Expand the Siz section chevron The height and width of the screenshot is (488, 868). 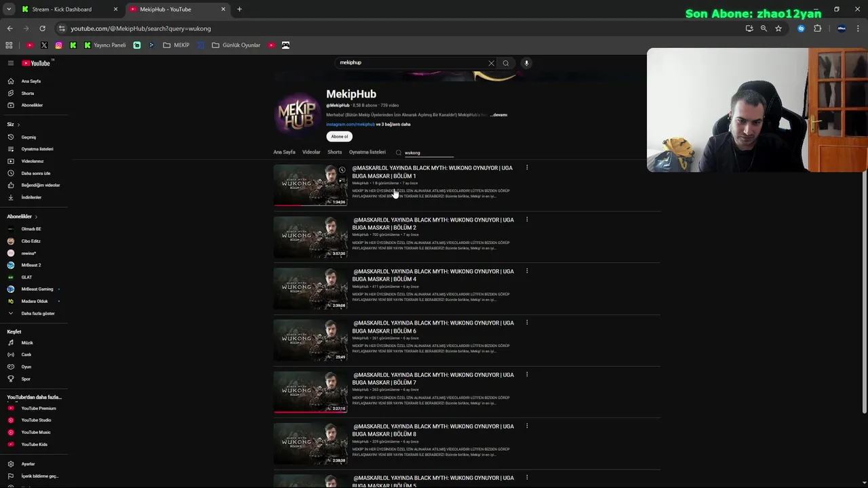point(18,125)
